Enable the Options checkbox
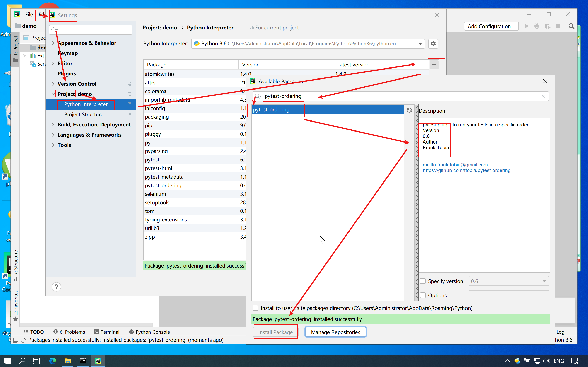 [423, 295]
